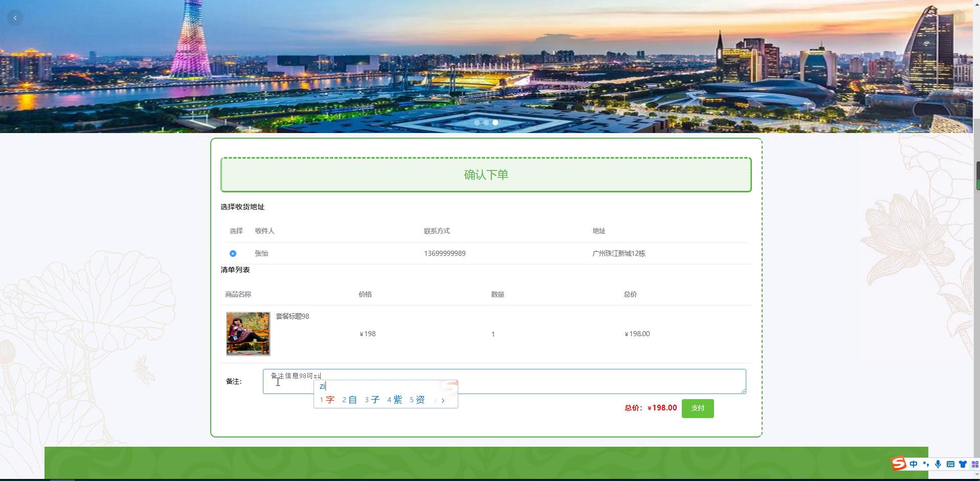Click the 地址 column header
This screenshot has width=980, height=481.
click(599, 231)
